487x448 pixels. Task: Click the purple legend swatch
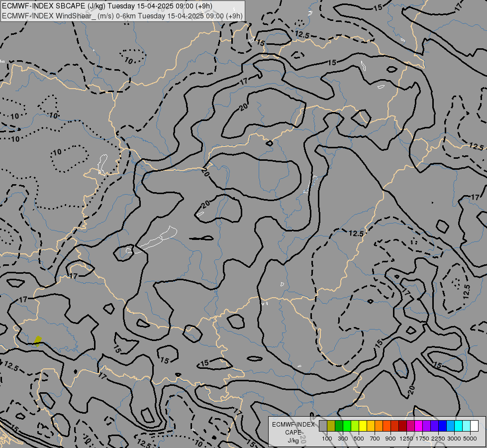426,426
